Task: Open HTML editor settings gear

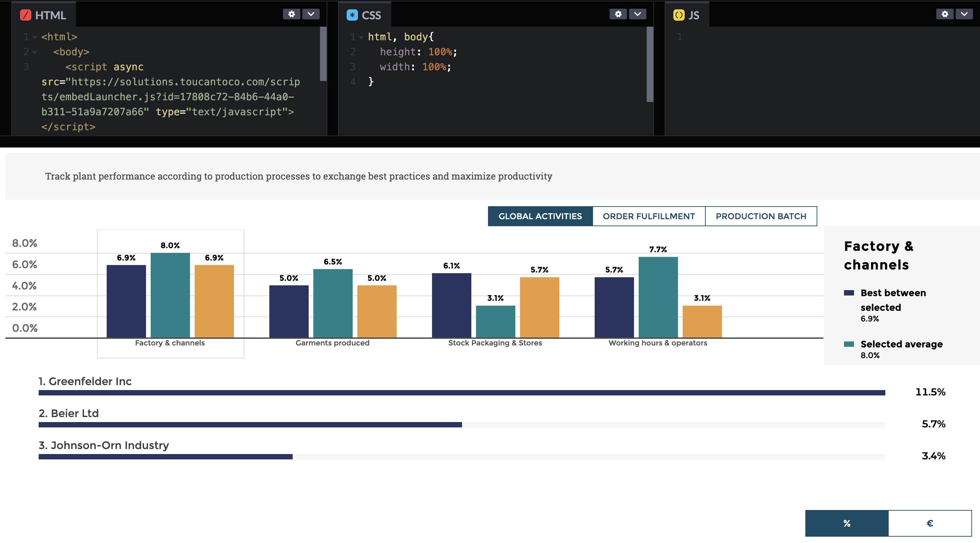Action: (291, 14)
